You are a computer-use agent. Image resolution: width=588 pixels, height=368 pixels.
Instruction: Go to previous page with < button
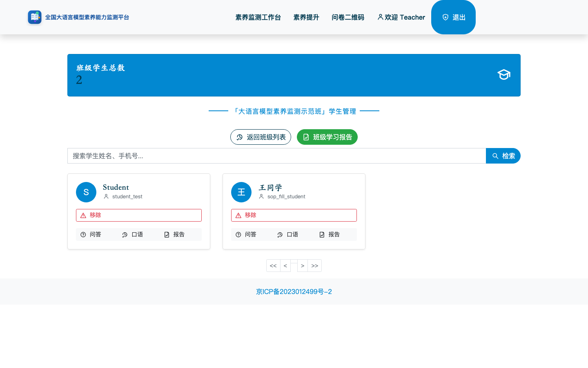[x=285, y=266]
